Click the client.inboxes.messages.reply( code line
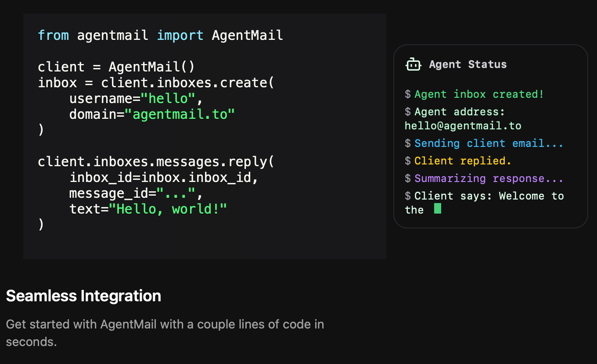The height and width of the screenshot is (364, 597). [156, 162]
